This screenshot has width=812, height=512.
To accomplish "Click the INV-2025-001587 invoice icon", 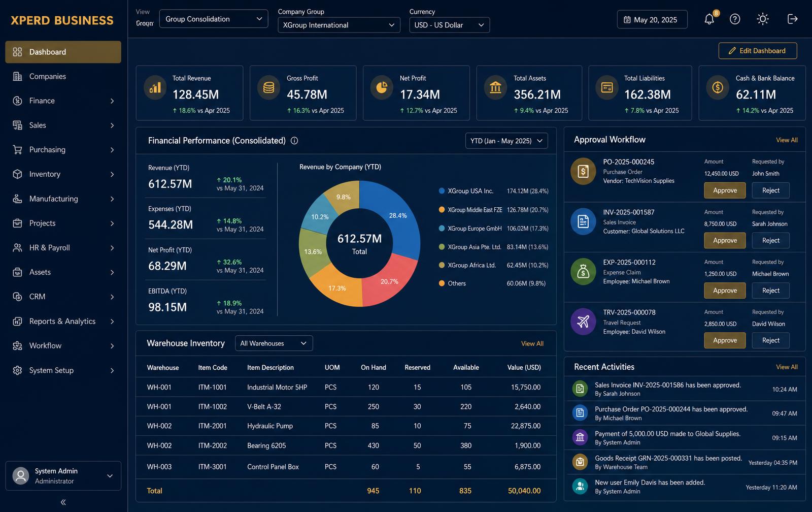I will pos(583,221).
